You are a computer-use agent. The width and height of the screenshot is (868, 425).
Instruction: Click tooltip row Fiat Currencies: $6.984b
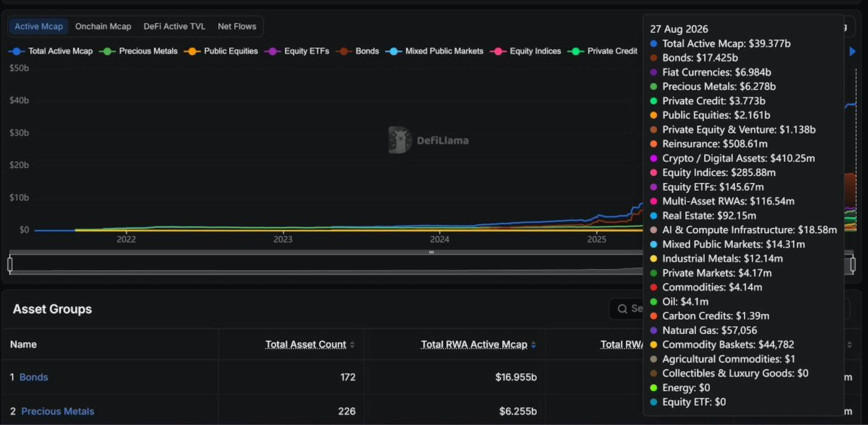[711, 72]
